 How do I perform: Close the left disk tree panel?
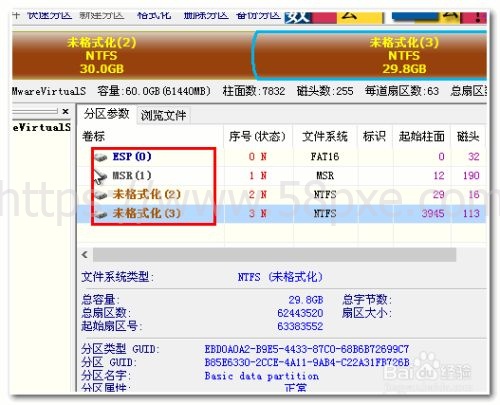[x=65, y=111]
